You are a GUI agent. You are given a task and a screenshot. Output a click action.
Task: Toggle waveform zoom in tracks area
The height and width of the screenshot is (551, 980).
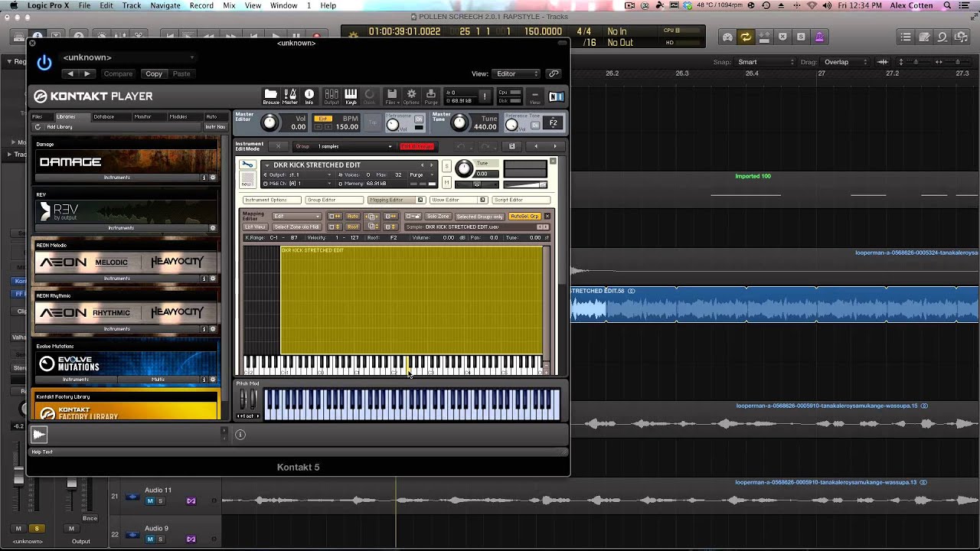click(883, 62)
